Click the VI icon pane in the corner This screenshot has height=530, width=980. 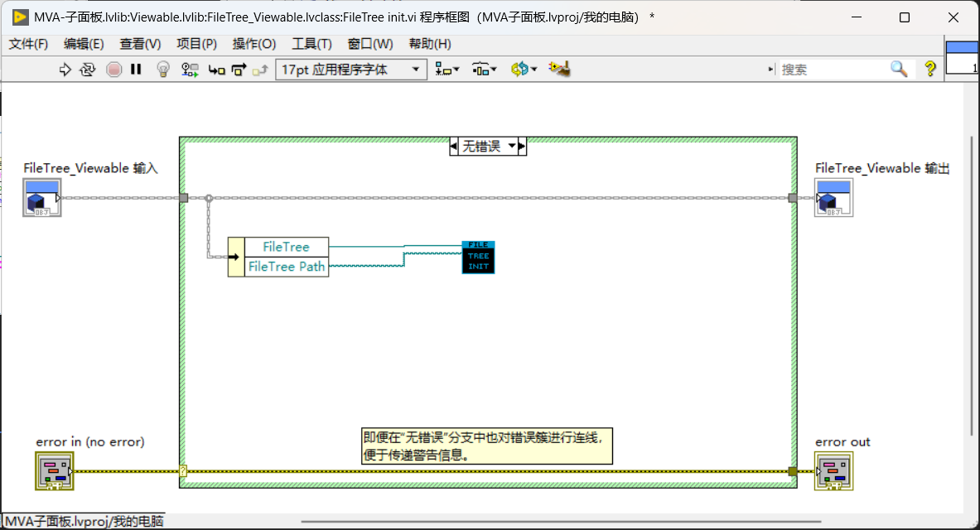pyautogui.click(x=962, y=57)
